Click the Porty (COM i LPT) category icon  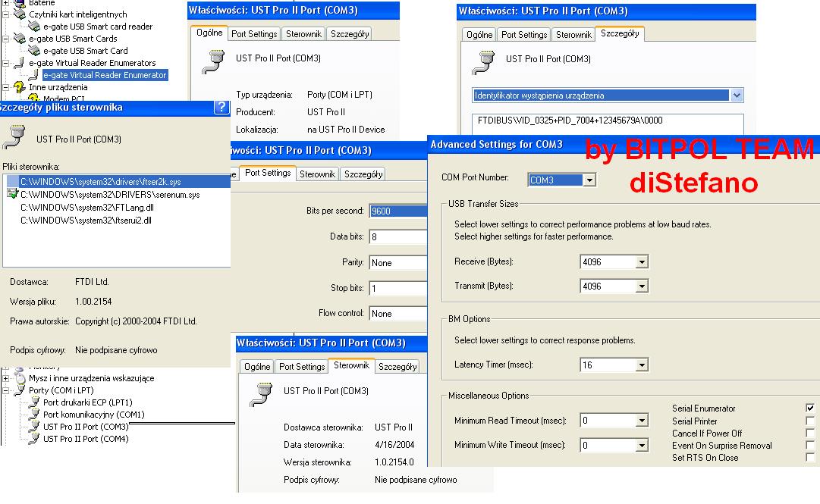pos(20,390)
